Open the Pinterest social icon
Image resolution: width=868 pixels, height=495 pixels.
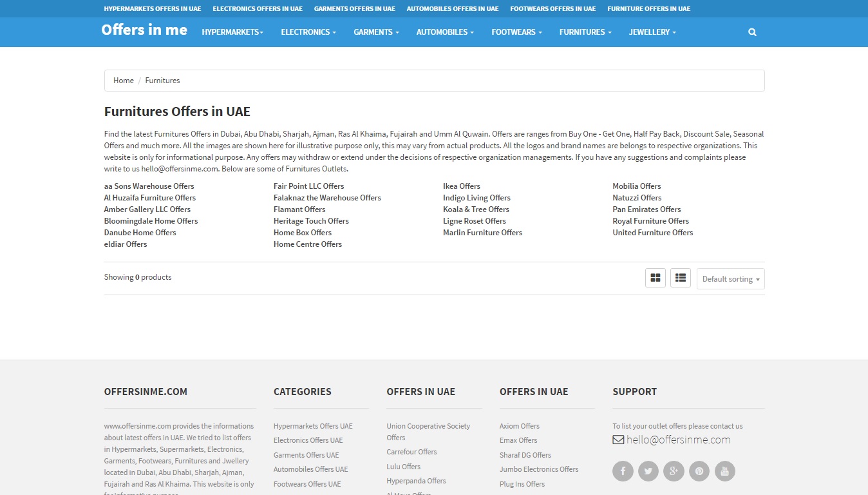[699, 471]
